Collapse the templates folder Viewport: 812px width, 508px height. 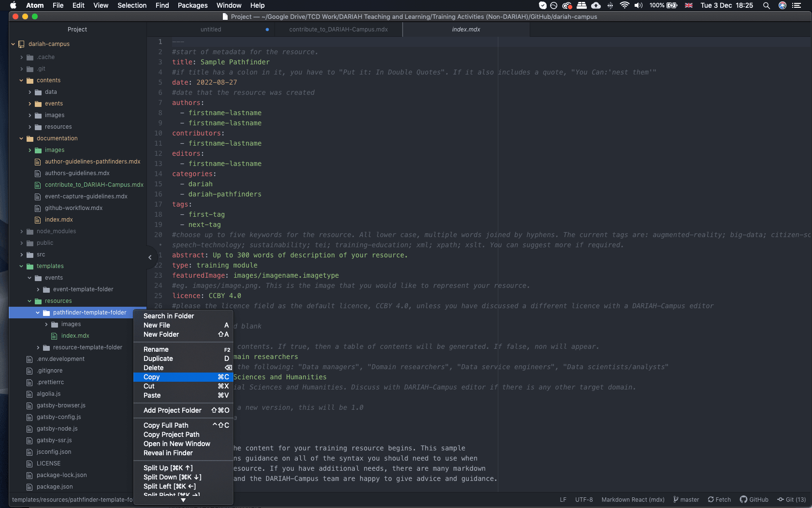click(21, 266)
